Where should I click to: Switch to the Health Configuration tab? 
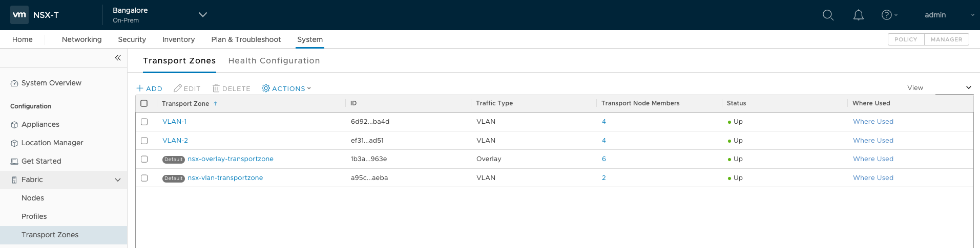point(274,61)
